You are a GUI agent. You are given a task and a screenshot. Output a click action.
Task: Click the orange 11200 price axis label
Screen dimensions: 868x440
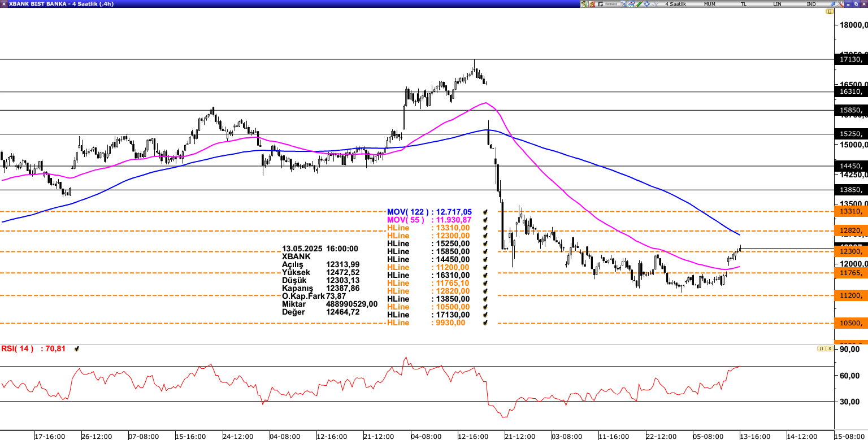[850, 295]
